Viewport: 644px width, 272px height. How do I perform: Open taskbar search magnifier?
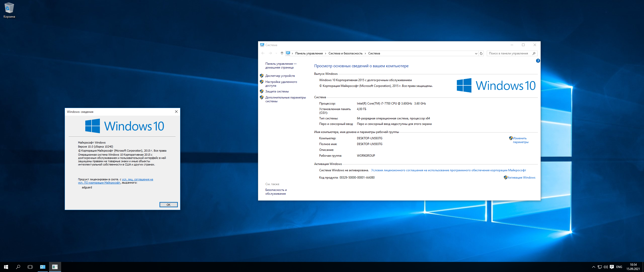click(18, 267)
